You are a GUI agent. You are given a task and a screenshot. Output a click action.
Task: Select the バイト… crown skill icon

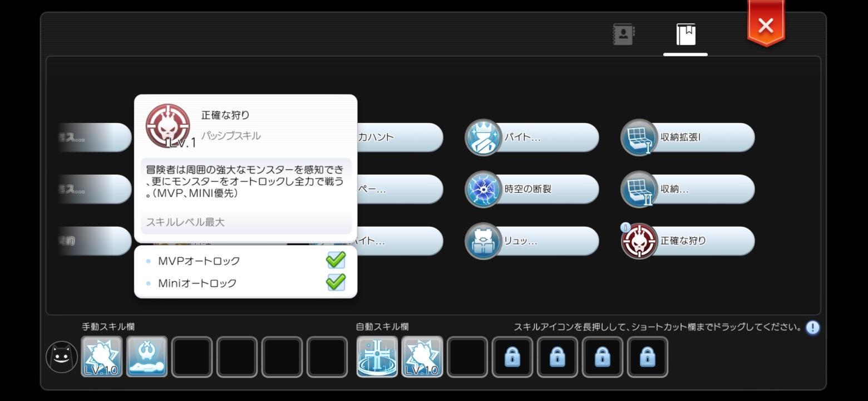pyautogui.click(x=484, y=137)
